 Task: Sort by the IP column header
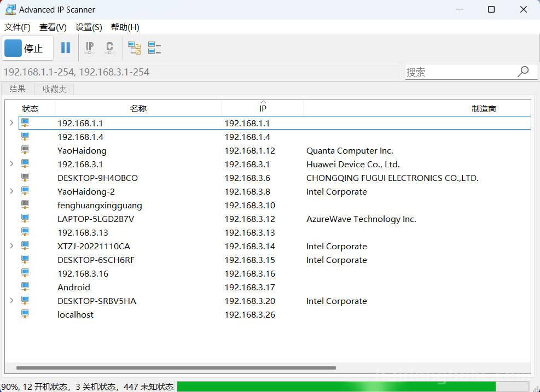coord(263,109)
